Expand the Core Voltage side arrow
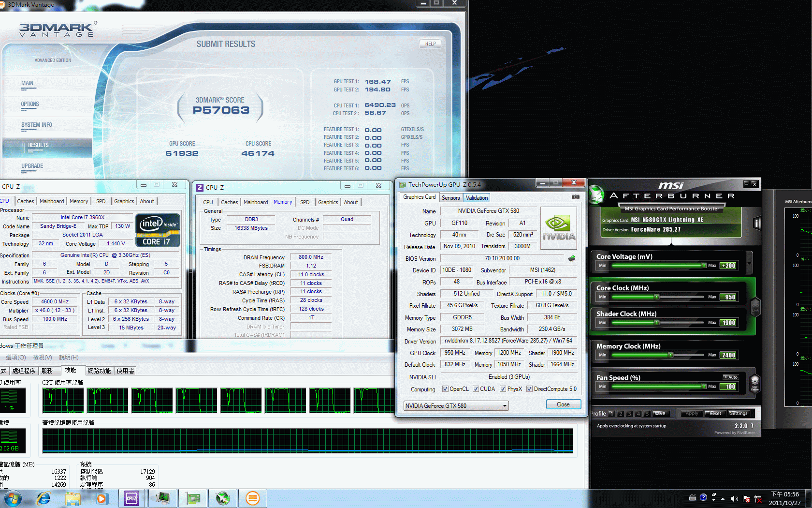 (749, 264)
